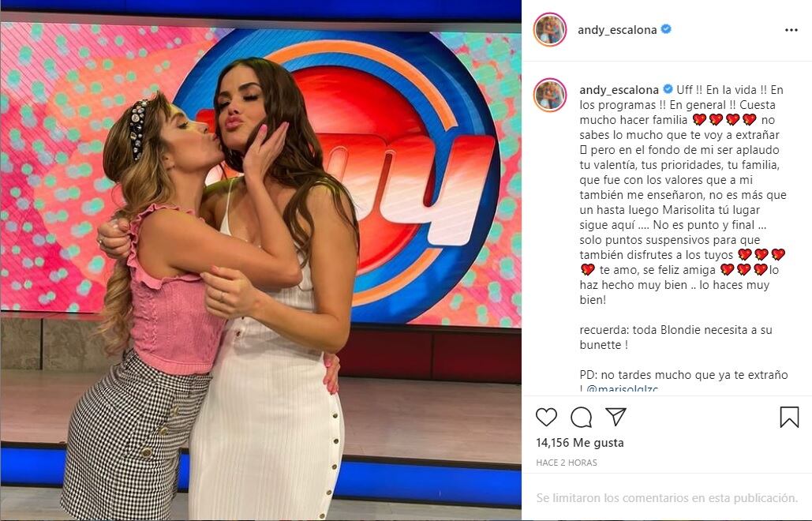
Task: View who liked via 14,156 Me gusta
Action: (580, 443)
